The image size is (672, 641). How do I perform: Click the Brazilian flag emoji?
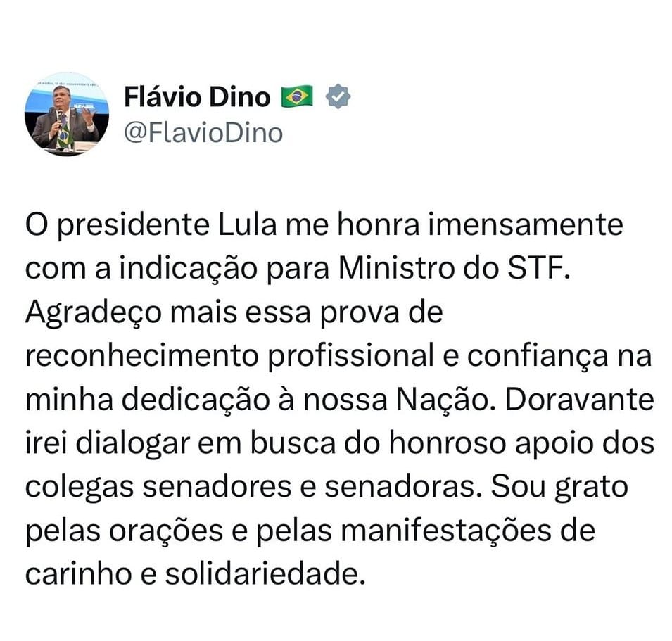[x=297, y=96]
